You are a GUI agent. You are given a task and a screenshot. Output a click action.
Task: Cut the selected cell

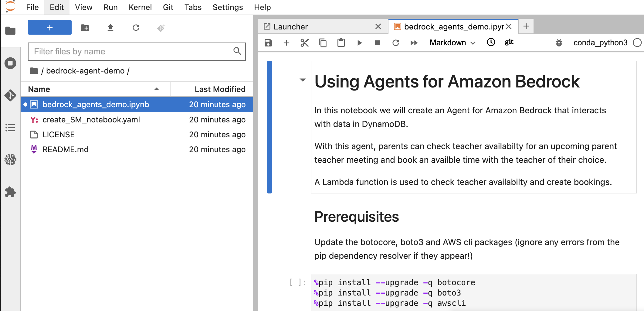305,43
